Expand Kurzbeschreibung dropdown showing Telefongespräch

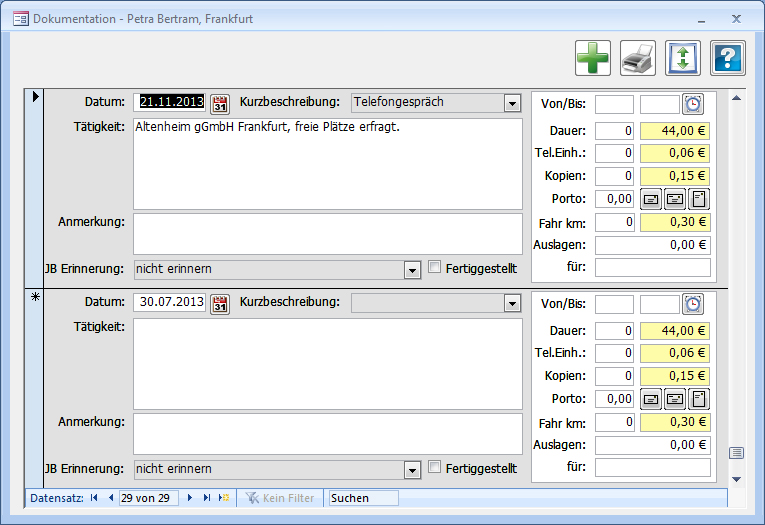click(x=512, y=103)
